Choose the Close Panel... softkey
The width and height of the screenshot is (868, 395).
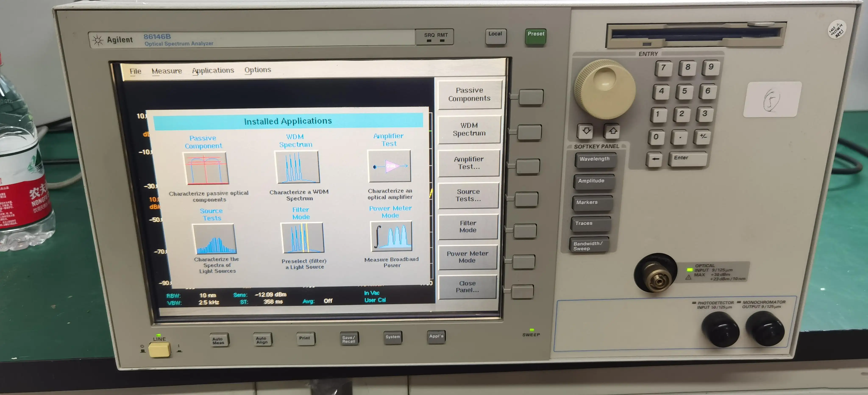pyautogui.click(x=467, y=287)
